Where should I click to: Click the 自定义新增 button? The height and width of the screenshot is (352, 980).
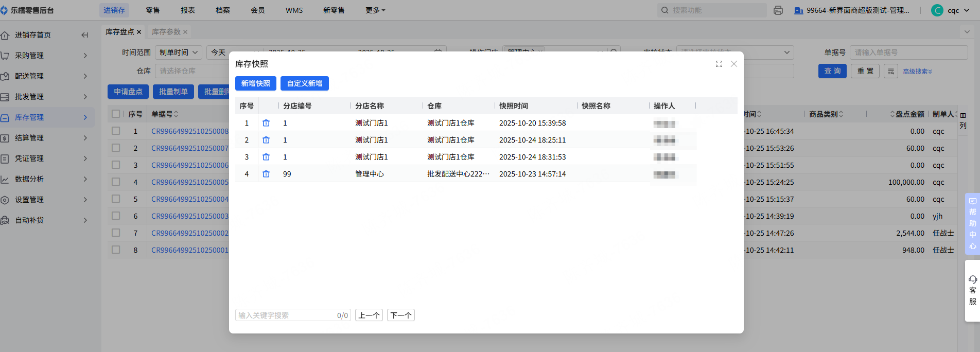pyautogui.click(x=305, y=83)
